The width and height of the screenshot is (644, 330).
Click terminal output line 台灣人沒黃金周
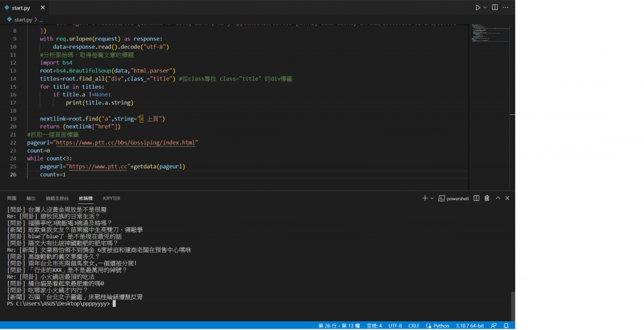click(57, 210)
